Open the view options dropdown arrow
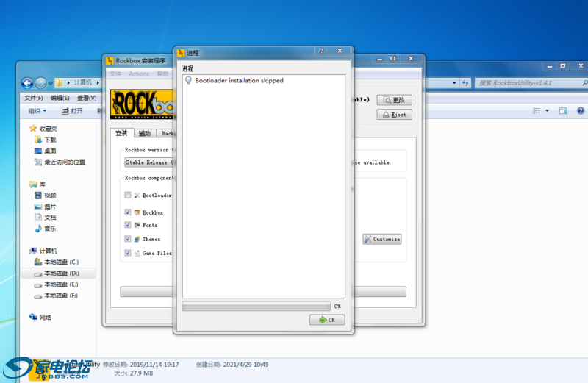 (547, 111)
